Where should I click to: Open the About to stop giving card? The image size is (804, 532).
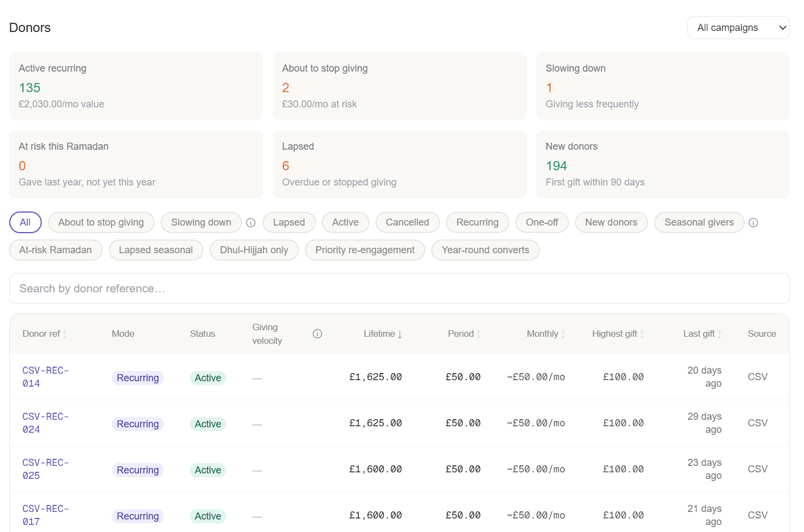pos(400,86)
